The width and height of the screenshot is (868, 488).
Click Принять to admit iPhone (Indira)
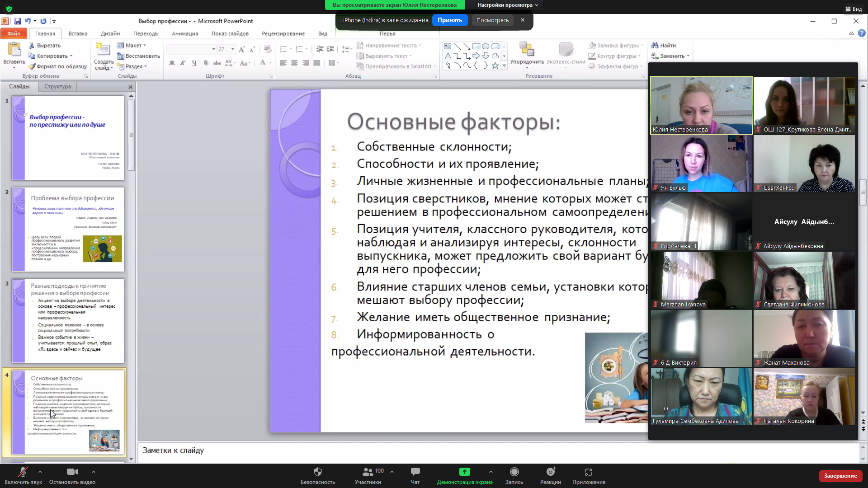449,20
